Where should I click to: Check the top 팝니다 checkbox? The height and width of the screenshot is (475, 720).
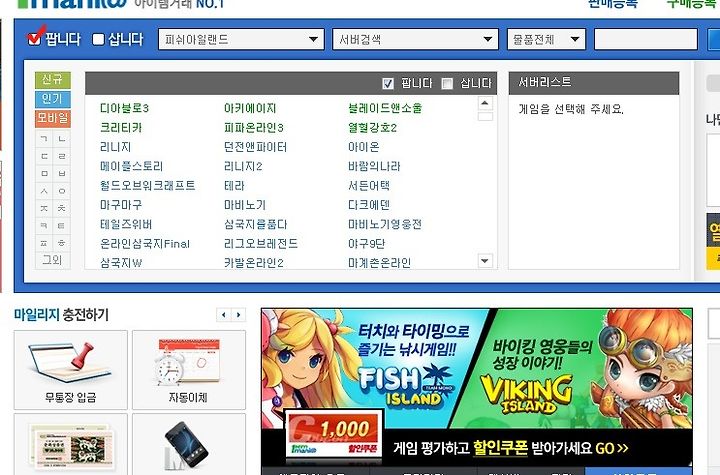(34, 40)
